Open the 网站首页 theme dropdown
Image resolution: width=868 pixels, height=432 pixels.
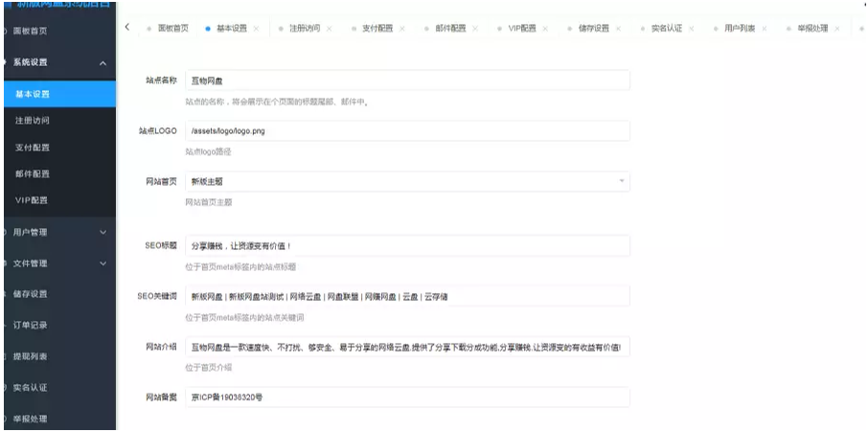point(407,181)
